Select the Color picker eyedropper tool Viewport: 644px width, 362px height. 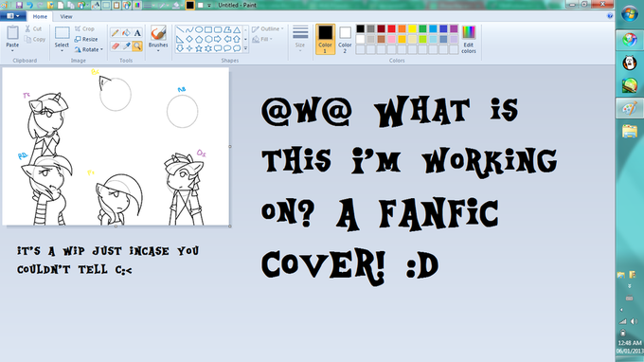127,45
